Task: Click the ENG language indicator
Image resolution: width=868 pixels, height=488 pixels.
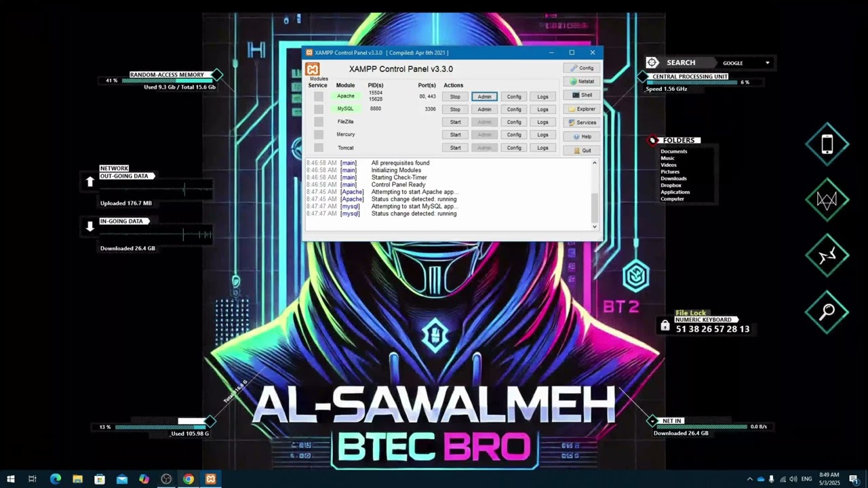Action: coord(806,479)
